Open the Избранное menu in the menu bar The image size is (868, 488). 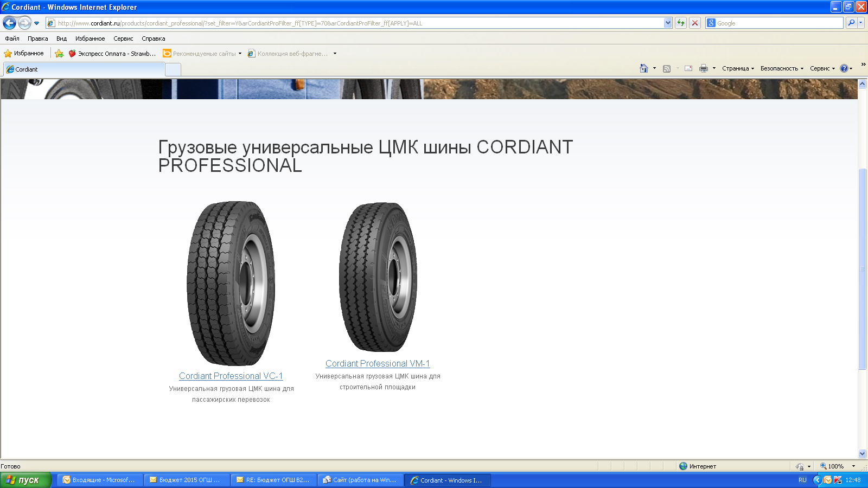(x=90, y=38)
